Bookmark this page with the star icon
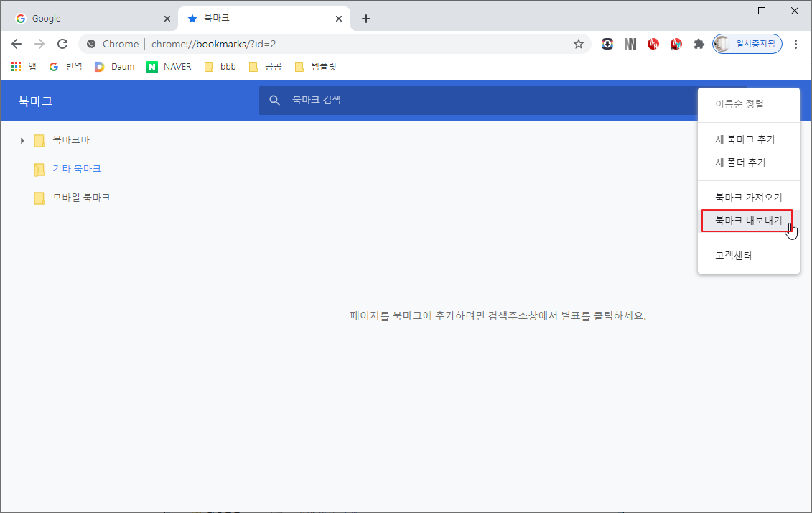812x513 pixels. [579, 44]
